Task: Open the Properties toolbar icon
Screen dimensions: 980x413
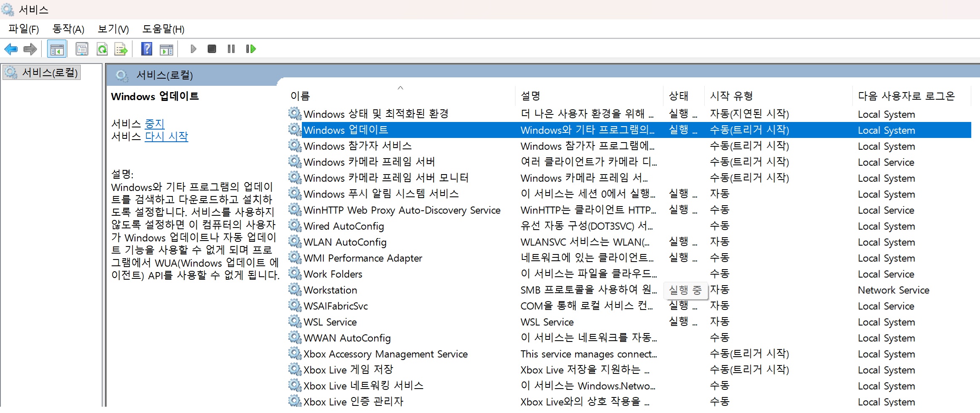Action: (x=82, y=49)
